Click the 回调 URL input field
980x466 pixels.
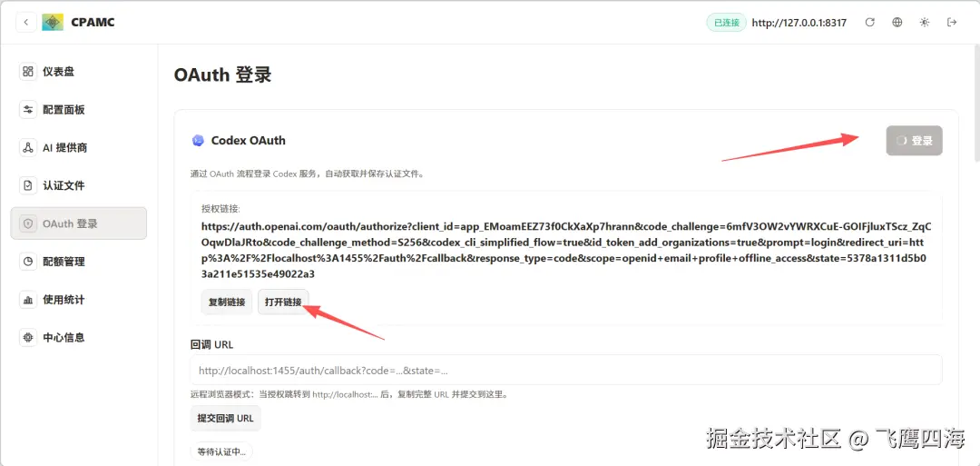point(565,371)
